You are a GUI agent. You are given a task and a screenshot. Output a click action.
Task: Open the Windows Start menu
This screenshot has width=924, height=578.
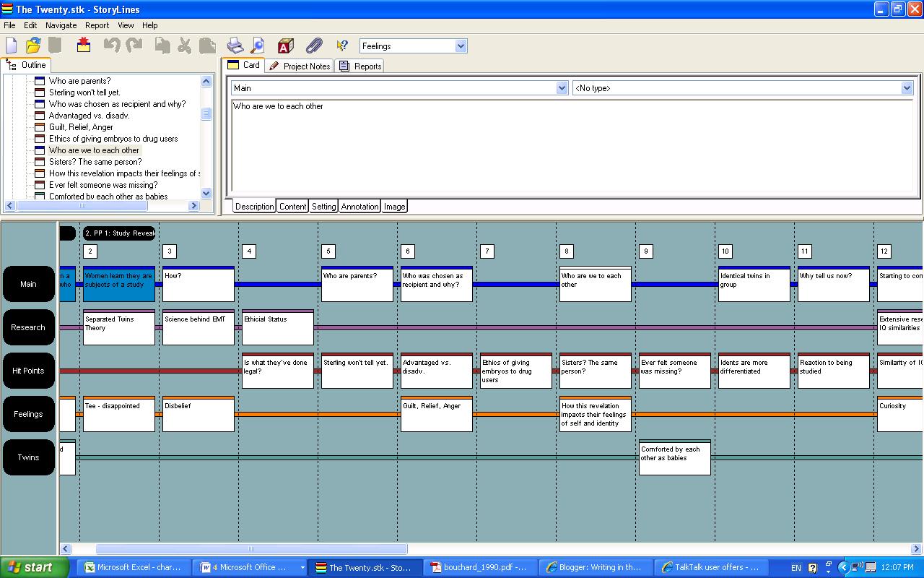click(34, 567)
